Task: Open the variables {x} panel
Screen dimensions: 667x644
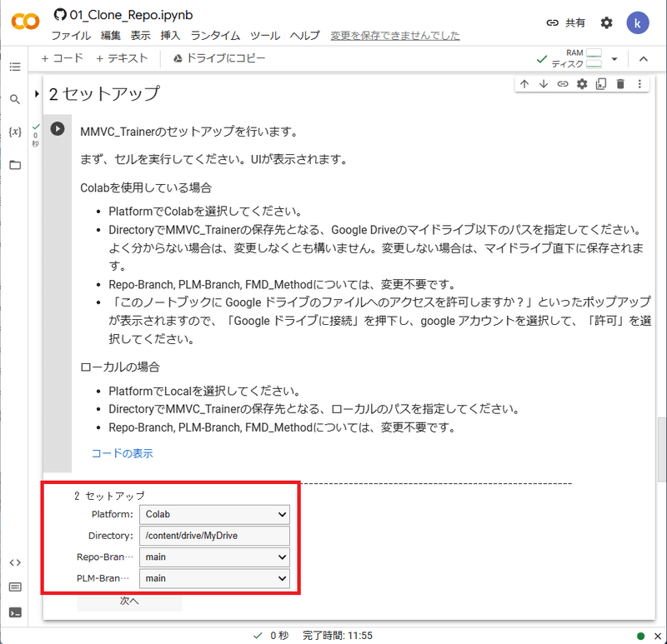Action: click(15, 132)
